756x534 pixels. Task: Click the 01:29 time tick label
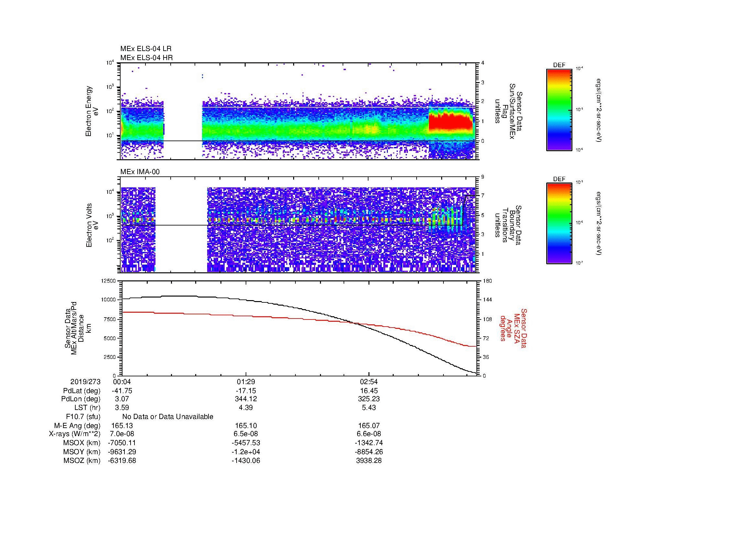coord(246,382)
